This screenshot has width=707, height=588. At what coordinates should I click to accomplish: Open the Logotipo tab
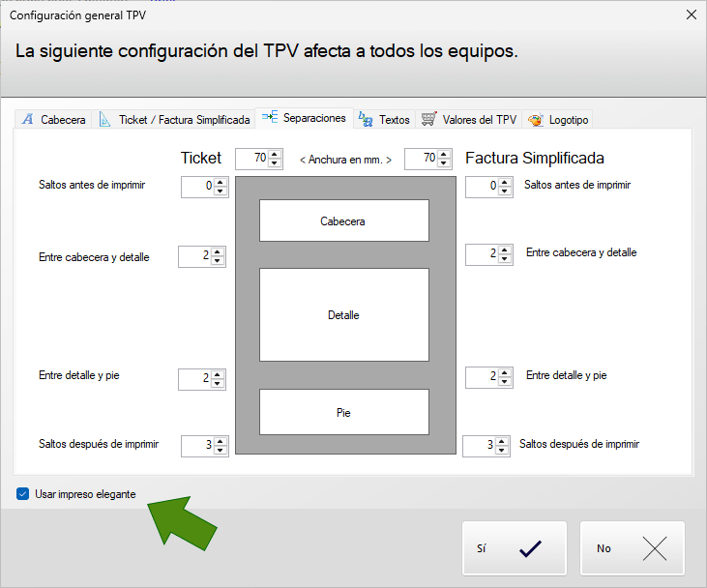pos(557,120)
